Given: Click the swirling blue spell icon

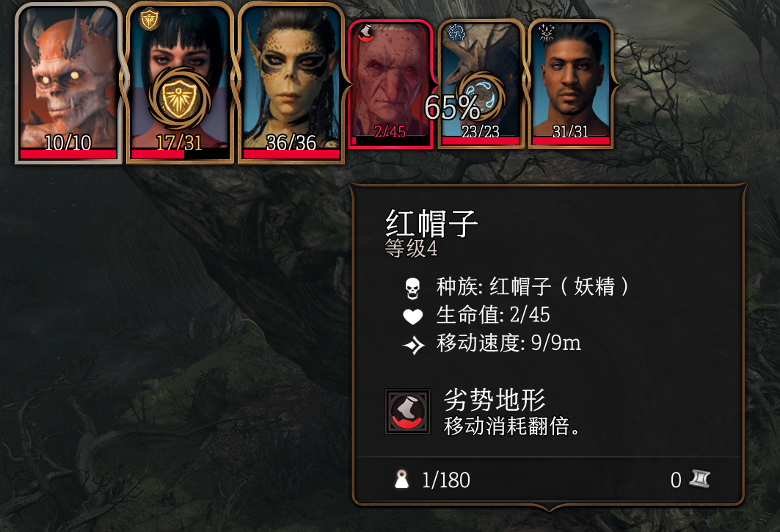Looking at the screenshot, I should [x=481, y=97].
